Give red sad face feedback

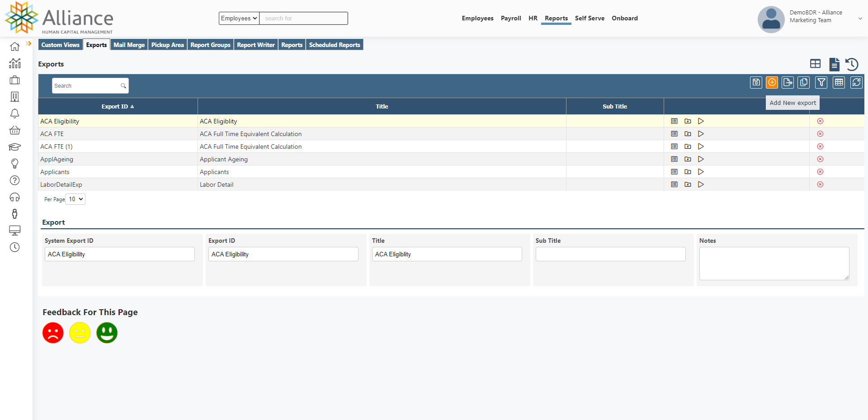pos(53,333)
